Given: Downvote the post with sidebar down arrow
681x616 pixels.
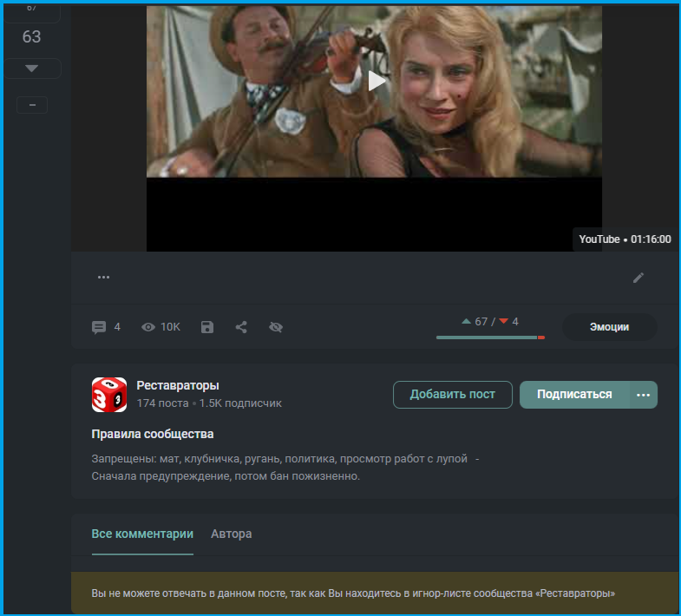Looking at the screenshot, I should pyautogui.click(x=32, y=69).
